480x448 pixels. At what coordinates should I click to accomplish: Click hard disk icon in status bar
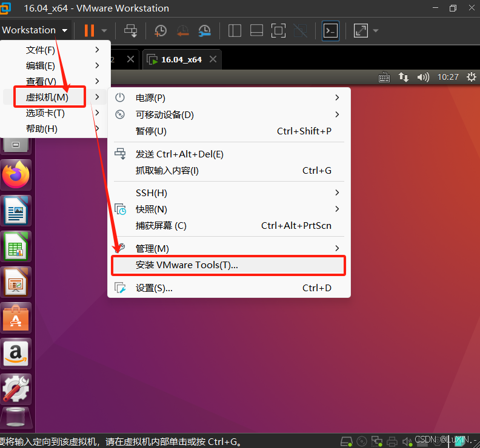[347, 441]
